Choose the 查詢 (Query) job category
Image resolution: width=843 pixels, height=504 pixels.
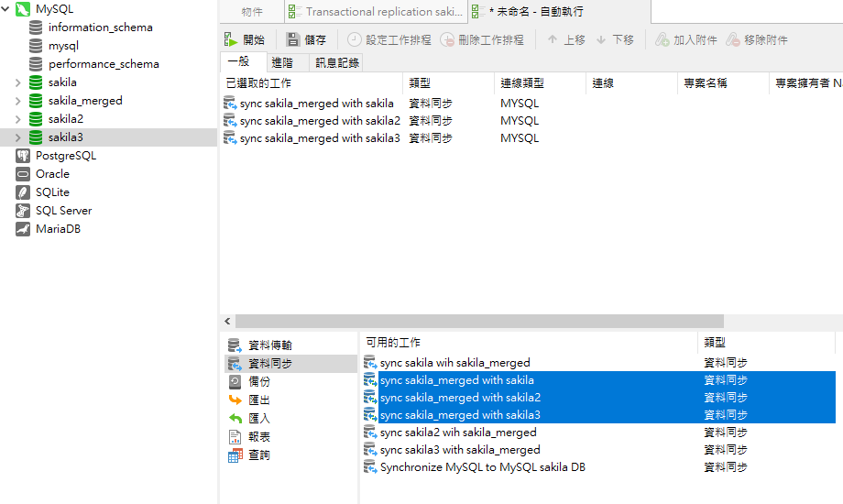pyautogui.click(x=259, y=455)
